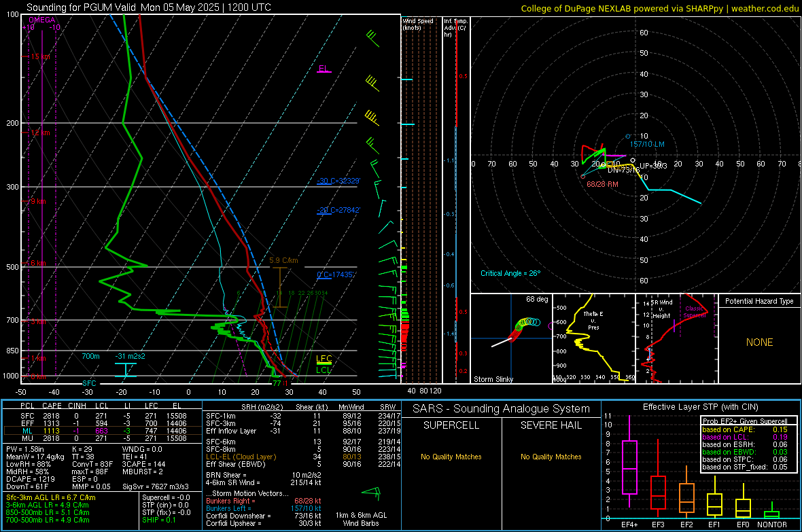Click the '1km & 6km AGL Wind Barbs' caption
The height and width of the screenshot is (532, 802).
pyautogui.click(x=361, y=519)
